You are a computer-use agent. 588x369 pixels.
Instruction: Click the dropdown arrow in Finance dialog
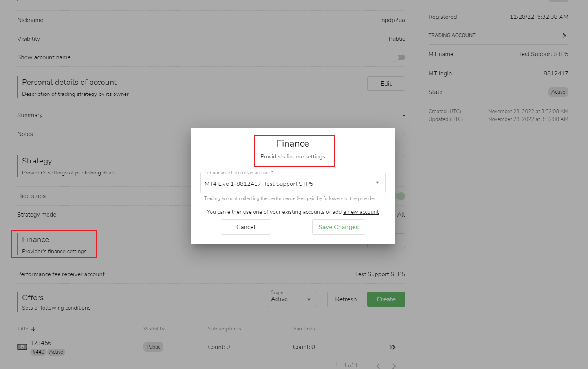pos(377,182)
